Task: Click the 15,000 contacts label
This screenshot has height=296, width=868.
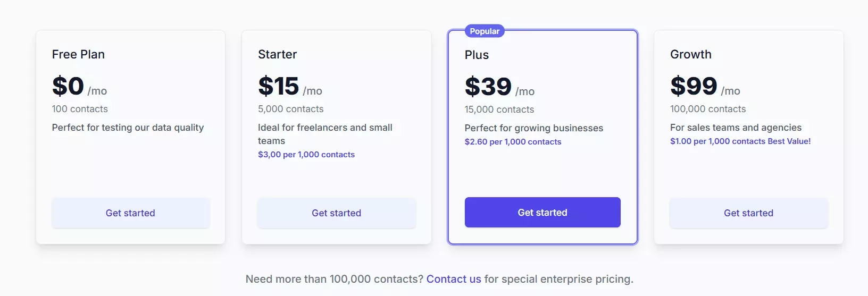Action: click(499, 109)
